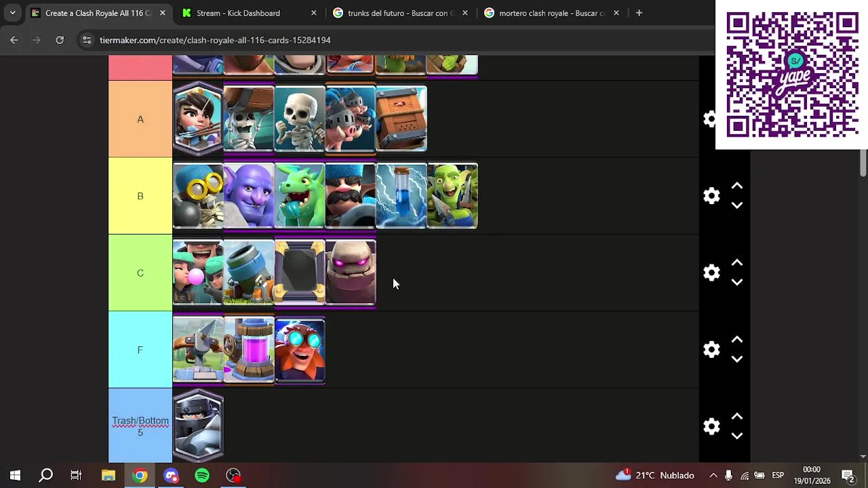
Task: Open settings gear for Trash/Bottom 5 tier
Action: coord(711,426)
